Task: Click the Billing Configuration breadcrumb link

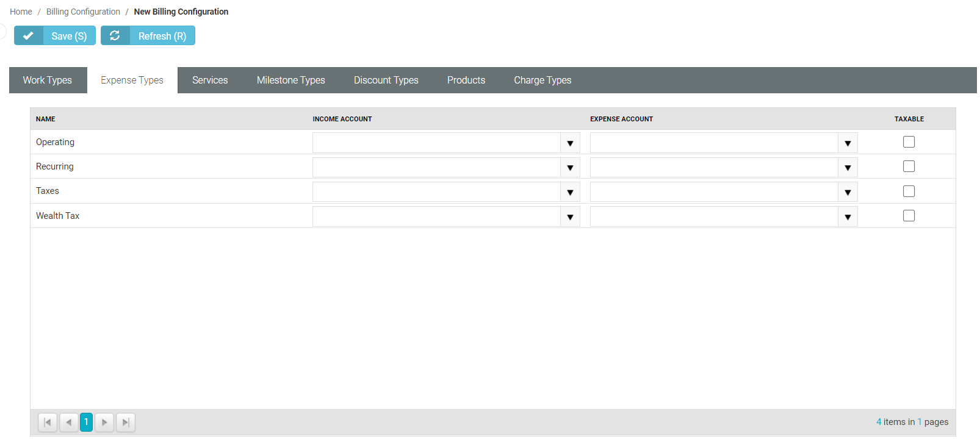Action: pyautogui.click(x=83, y=12)
